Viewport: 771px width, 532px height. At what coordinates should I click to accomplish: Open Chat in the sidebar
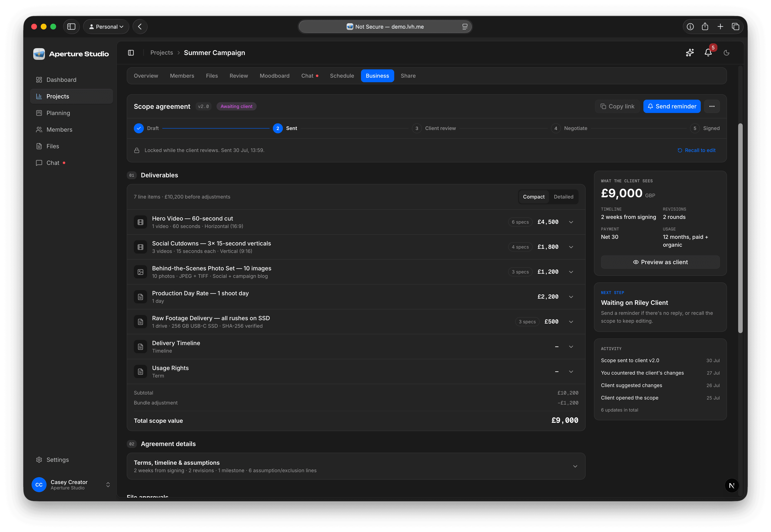coord(71,163)
